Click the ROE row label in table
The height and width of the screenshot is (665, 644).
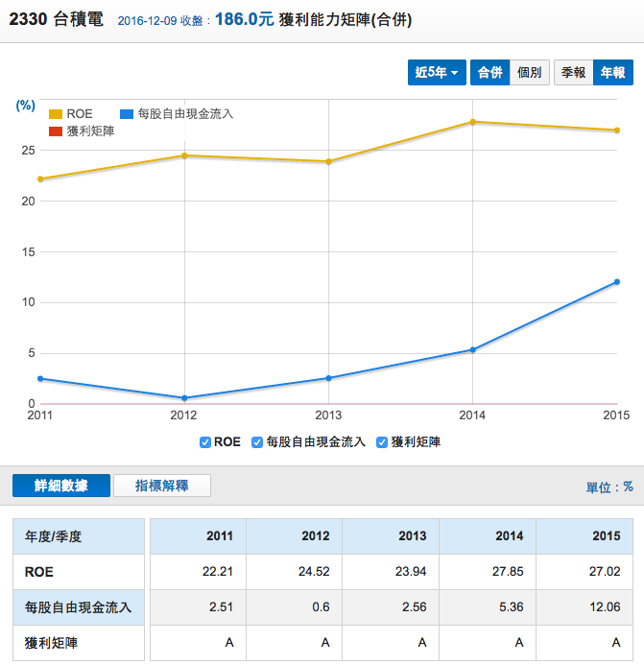38,571
